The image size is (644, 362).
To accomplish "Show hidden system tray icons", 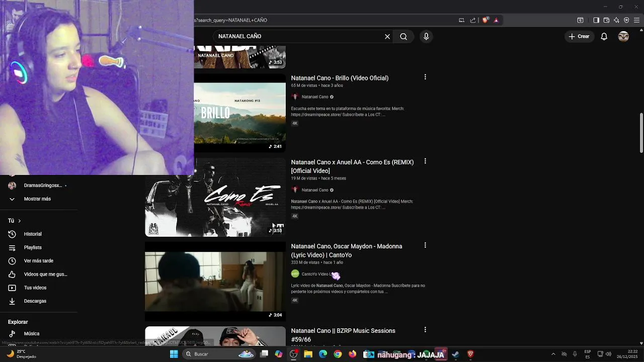I will (553, 354).
